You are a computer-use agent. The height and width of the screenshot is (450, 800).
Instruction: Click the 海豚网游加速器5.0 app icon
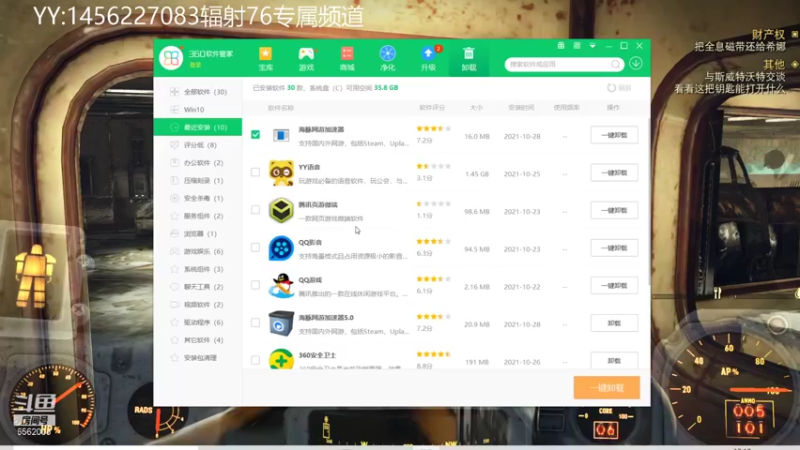pyautogui.click(x=281, y=323)
